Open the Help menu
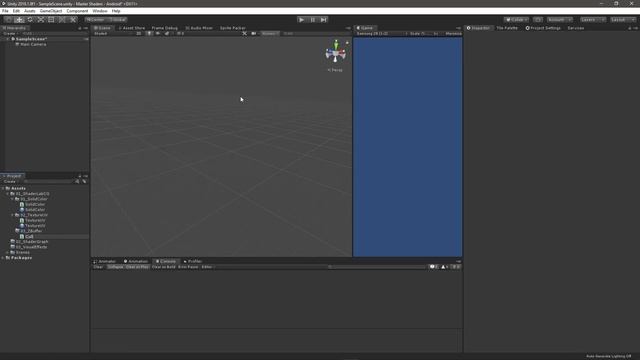The width and height of the screenshot is (640, 360). (x=116, y=11)
